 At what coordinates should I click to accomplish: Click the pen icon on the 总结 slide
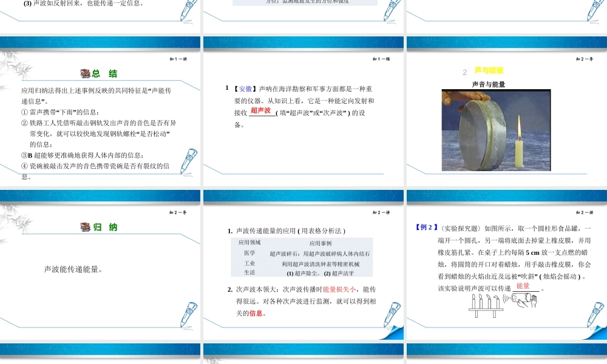189,162
